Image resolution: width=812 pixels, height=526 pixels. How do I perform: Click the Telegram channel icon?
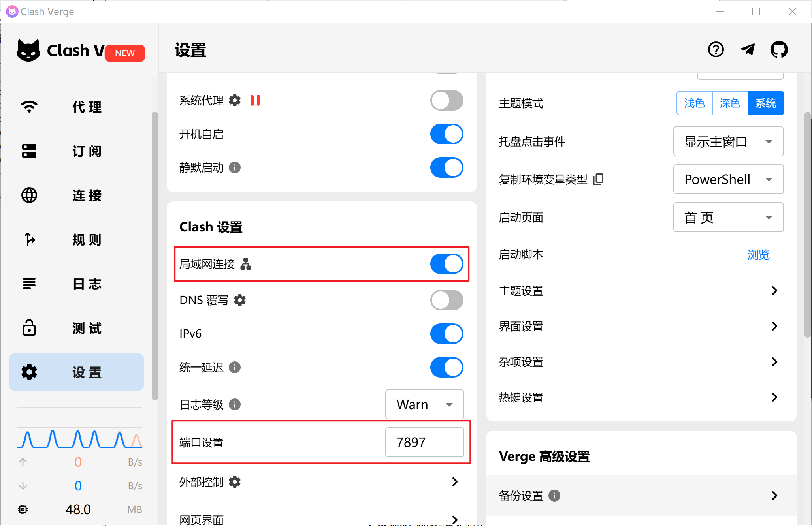747,50
